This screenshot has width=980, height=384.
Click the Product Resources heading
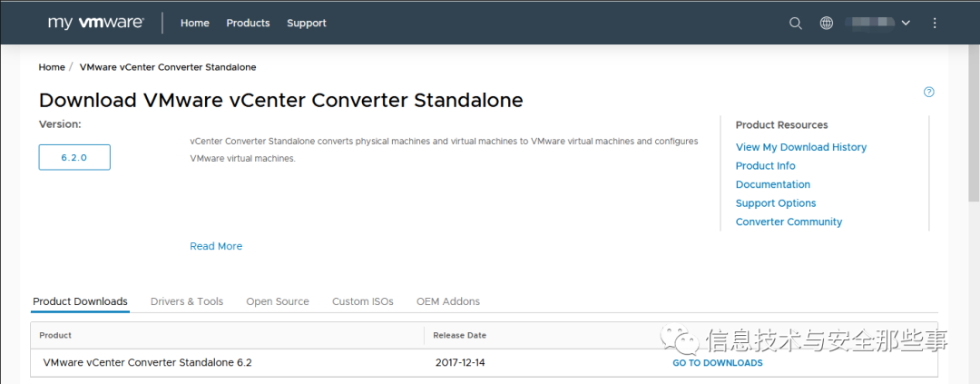[x=782, y=125]
